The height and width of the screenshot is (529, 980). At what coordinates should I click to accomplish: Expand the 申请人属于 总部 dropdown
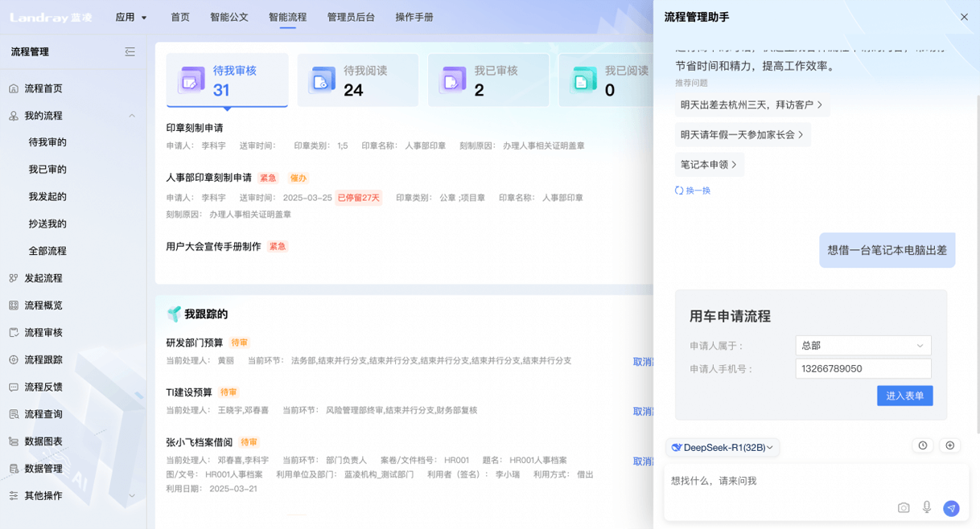pyautogui.click(x=863, y=346)
